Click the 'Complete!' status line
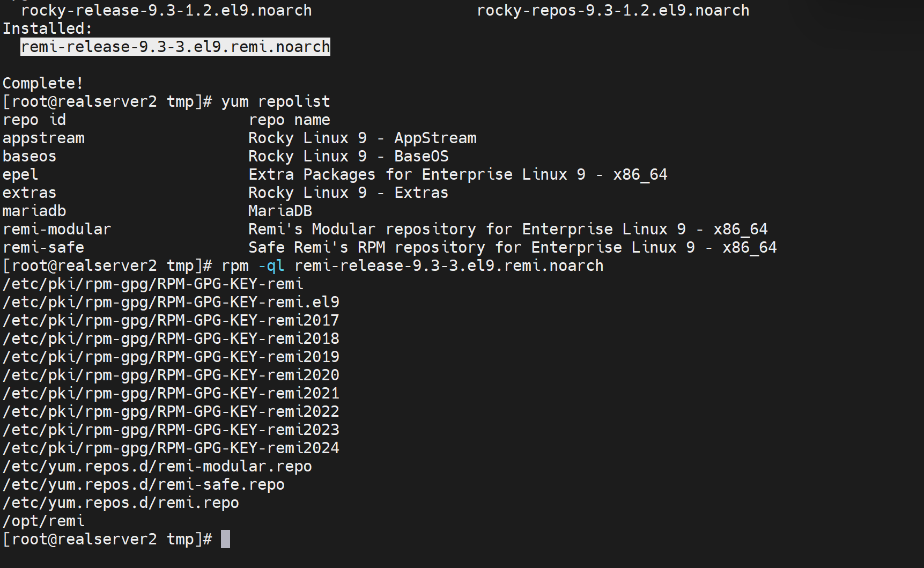924x568 pixels. point(43,84)
